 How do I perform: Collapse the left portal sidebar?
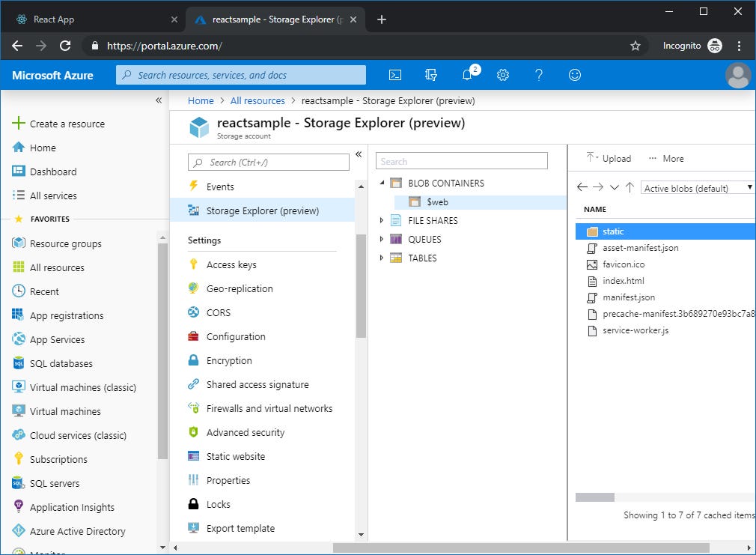click(159, 100)
